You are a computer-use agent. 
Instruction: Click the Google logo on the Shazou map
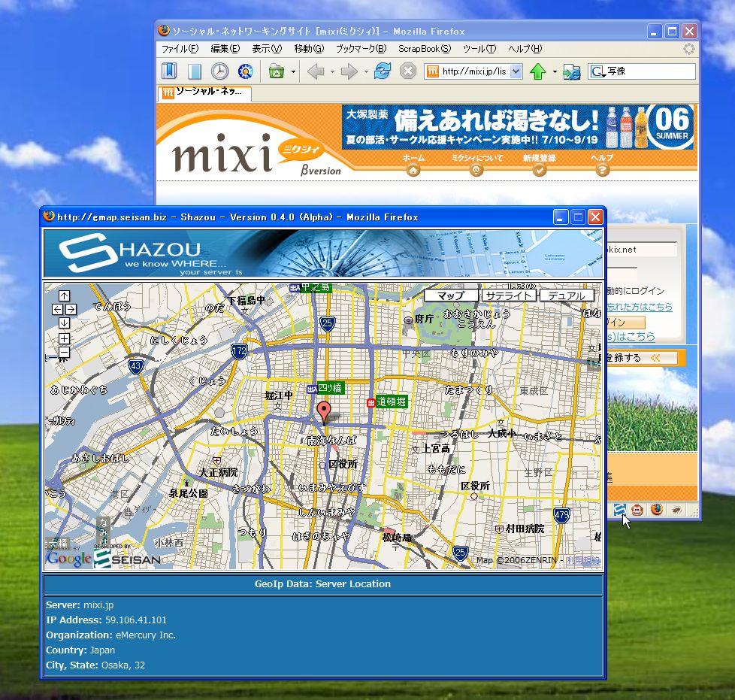[68, 558]
